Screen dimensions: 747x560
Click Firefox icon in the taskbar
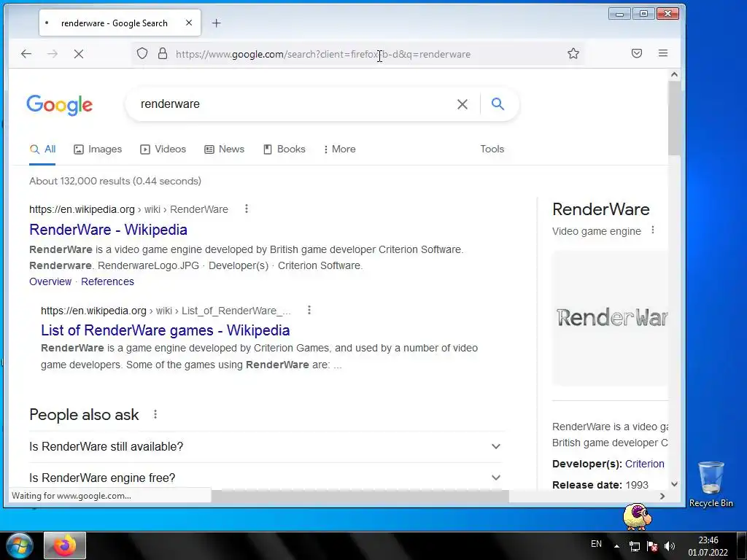pyautogui.click(x=65, y=545)
